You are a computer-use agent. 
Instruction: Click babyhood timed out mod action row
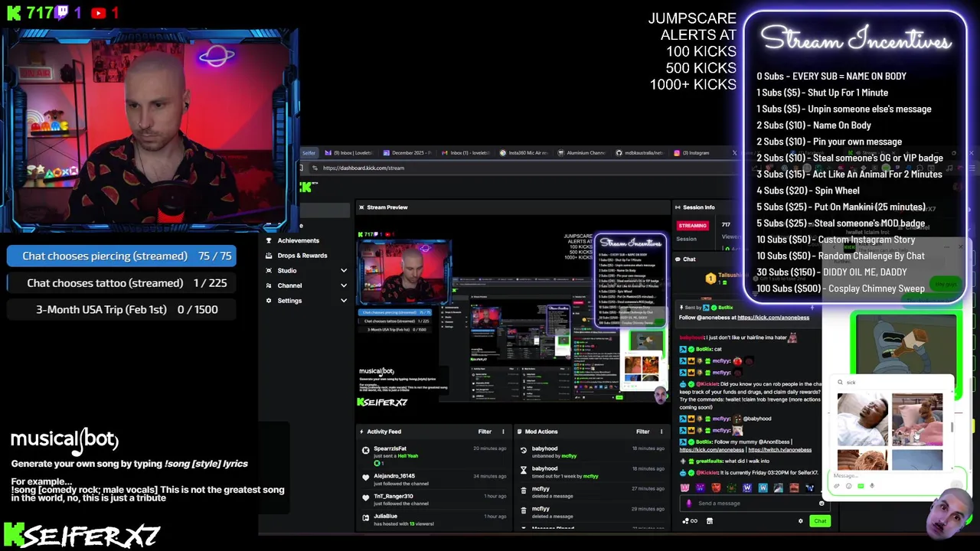[592, 472]
